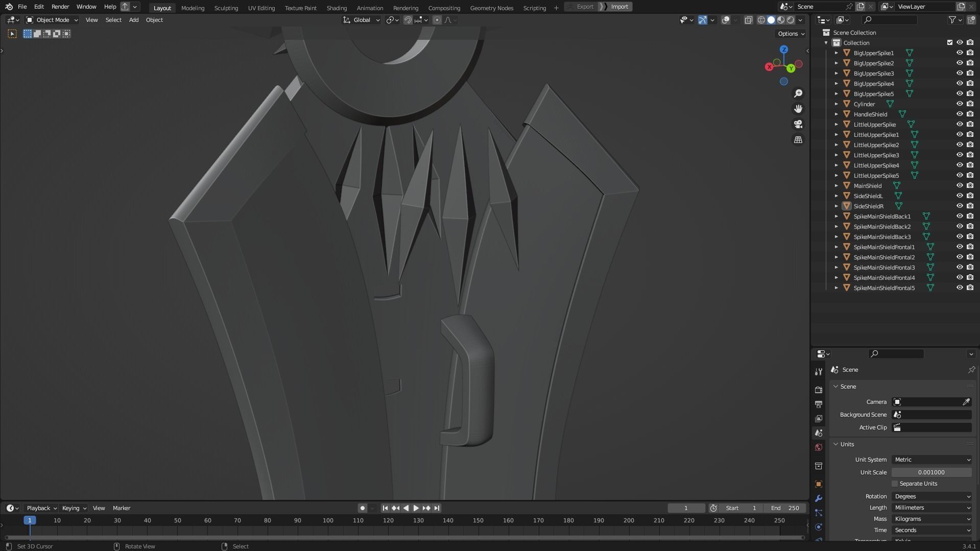Open the View Layer properties tab
The image size is (980, 551).
(819, 418)
